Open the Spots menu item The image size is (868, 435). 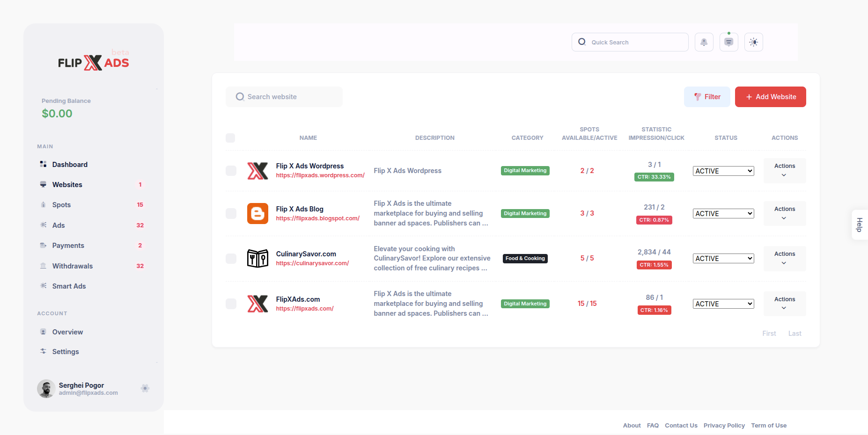pos(94,204)
